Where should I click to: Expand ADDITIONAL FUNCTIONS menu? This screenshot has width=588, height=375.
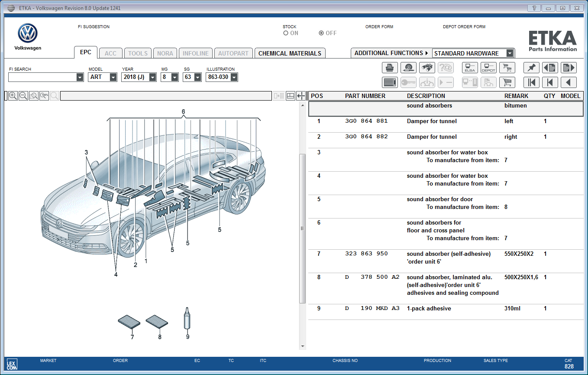pos(391,53)
